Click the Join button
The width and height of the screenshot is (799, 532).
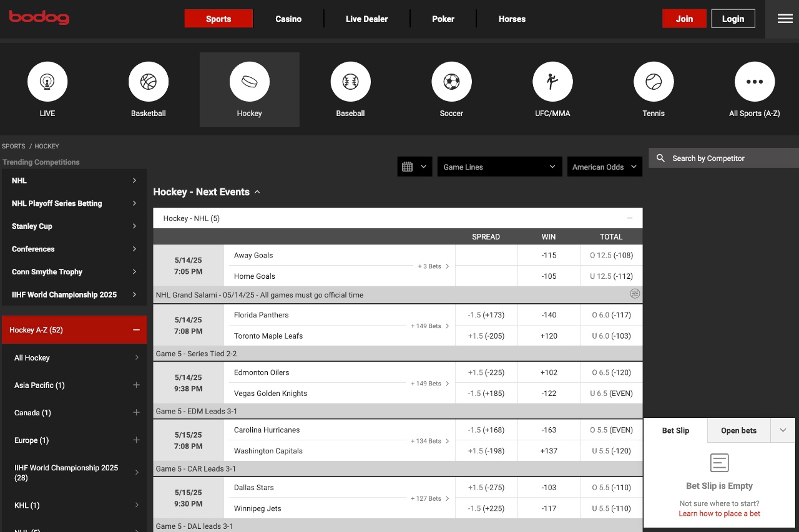click(684, 19)
